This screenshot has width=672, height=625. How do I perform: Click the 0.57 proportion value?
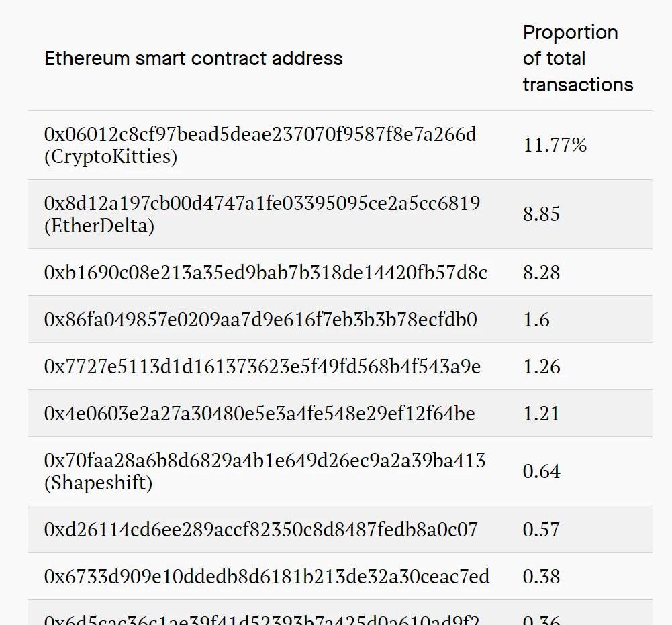541,530
